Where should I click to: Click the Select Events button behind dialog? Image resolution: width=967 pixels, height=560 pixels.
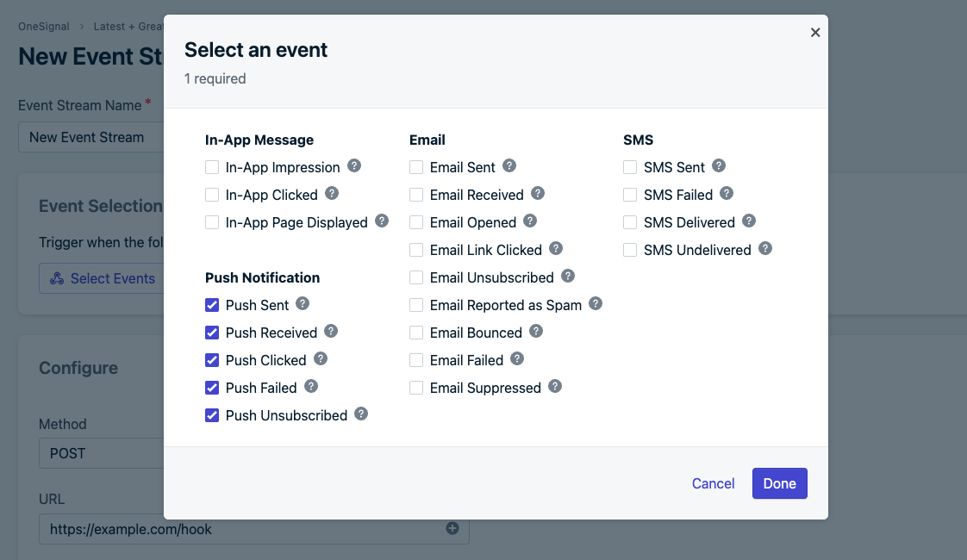pyautogui.click(x=103, y=278)
